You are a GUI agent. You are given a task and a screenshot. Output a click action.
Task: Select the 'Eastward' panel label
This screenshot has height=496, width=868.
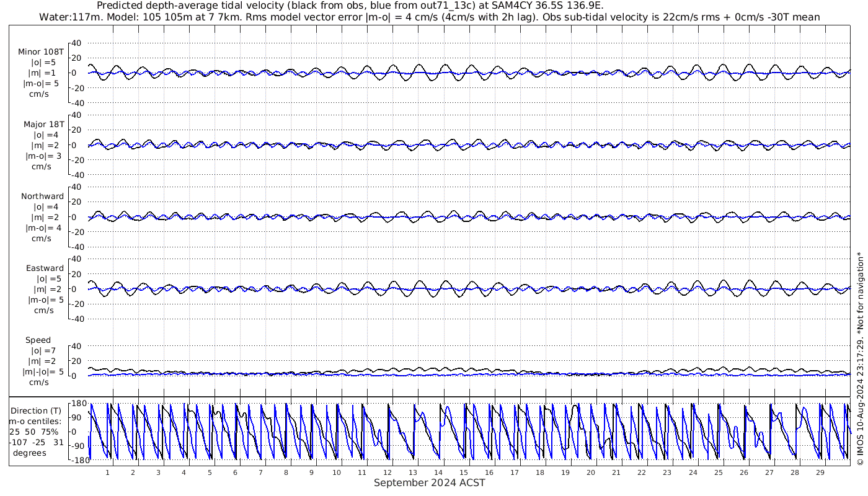click(45, 268)
